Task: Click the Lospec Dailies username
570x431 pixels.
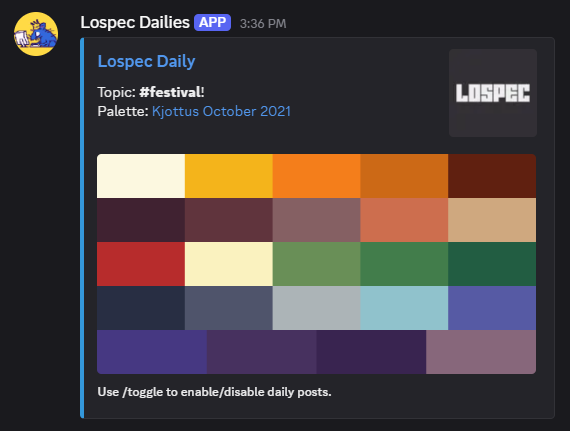Action: [x=135, y=23]
